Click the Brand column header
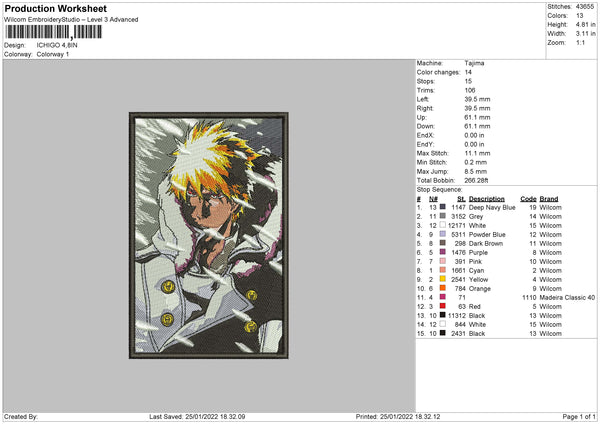600x424 pixels. (549, 199)
